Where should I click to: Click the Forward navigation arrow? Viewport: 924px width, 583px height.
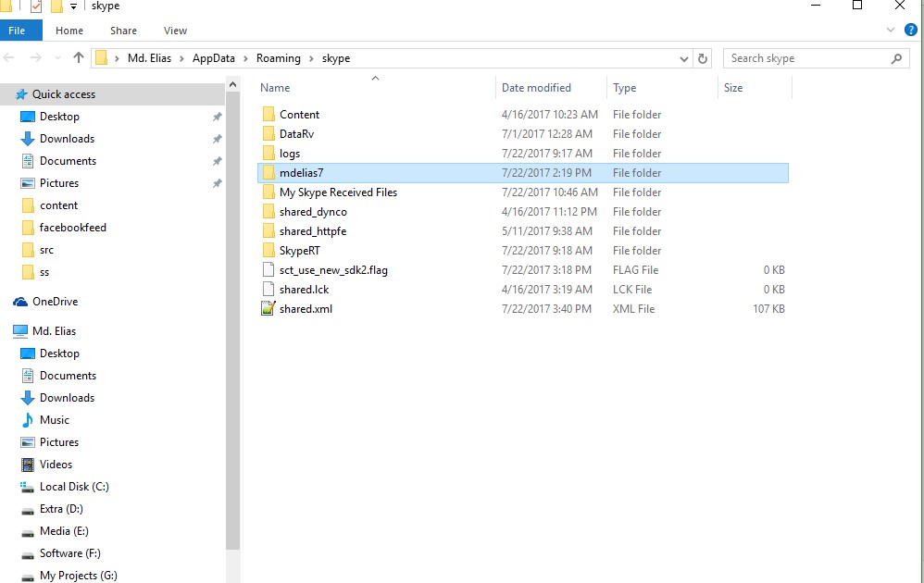(x=35, y=57)
